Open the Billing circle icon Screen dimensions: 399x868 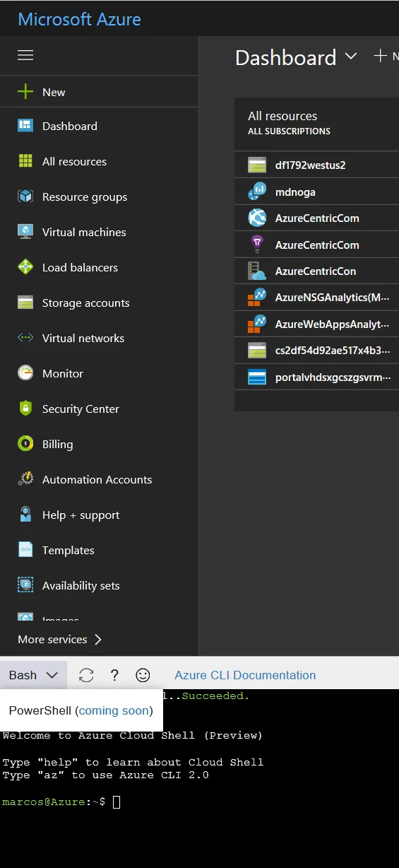25,444
